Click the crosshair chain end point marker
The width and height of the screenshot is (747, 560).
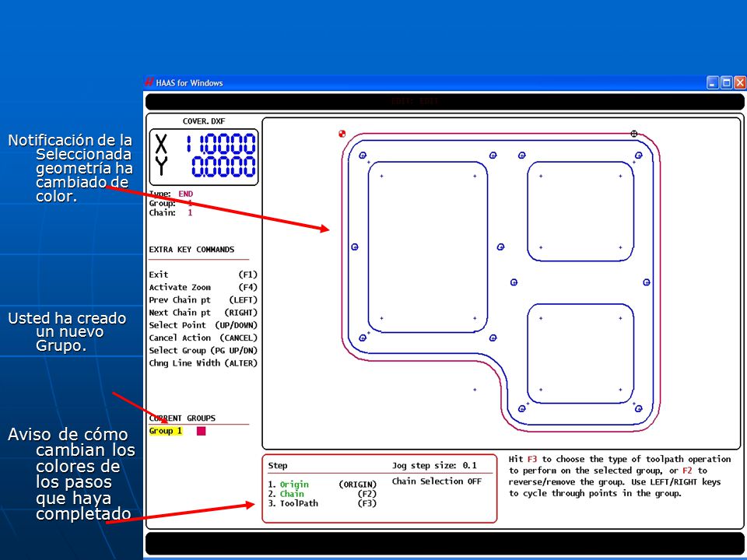(x=634, y=134)
